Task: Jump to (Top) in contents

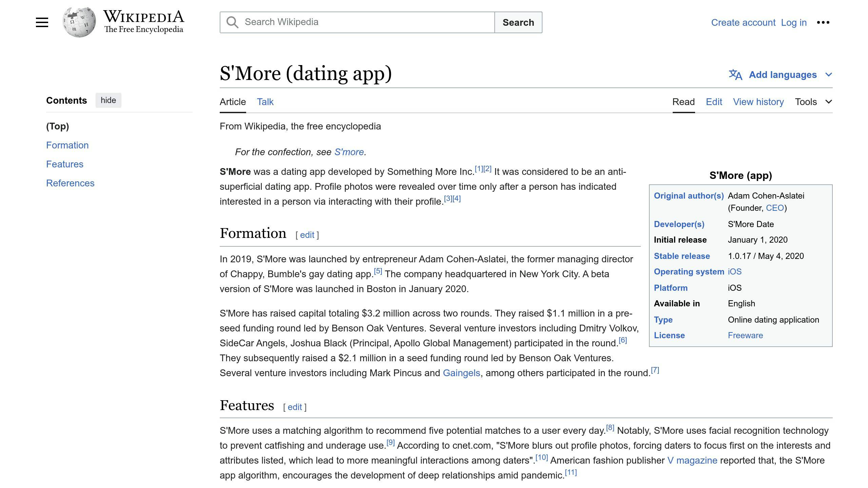Action: tap(58, 126)
